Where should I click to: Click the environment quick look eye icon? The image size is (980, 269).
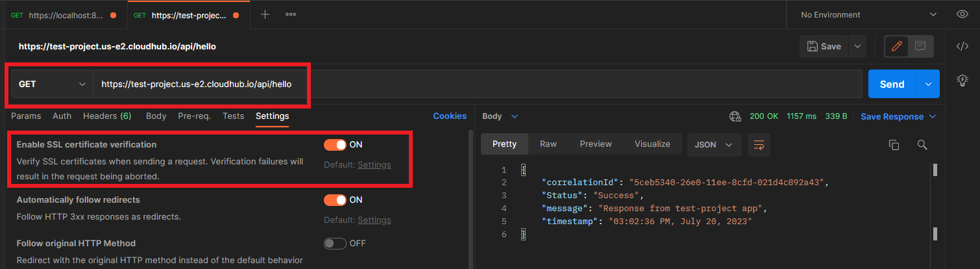[x=962, y=14]
